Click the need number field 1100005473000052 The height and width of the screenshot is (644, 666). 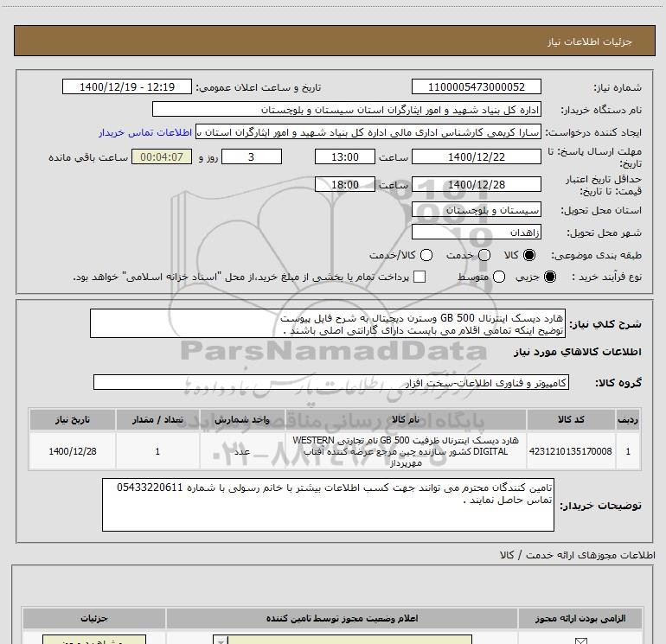[476, 86]
